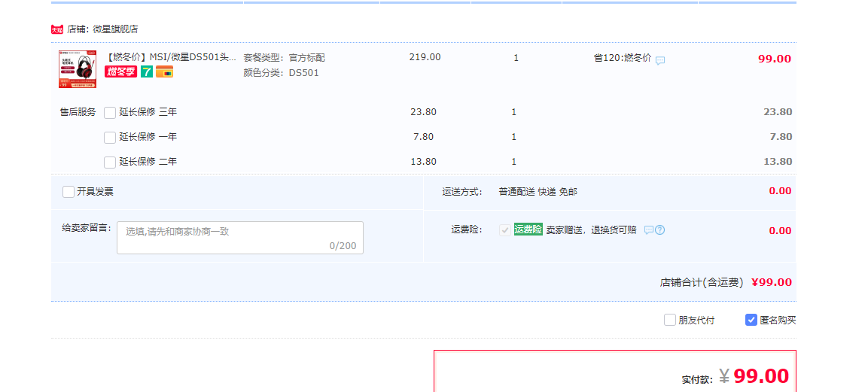Click the 0.00 shipping fee on the 运送方式 row
This screenshot has width=868, height=392.
tap(780, 191)
